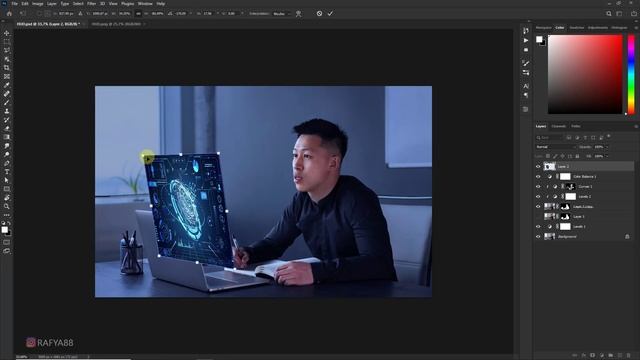
Task: Show the hidden Layer 1
Action: (538, 216)
